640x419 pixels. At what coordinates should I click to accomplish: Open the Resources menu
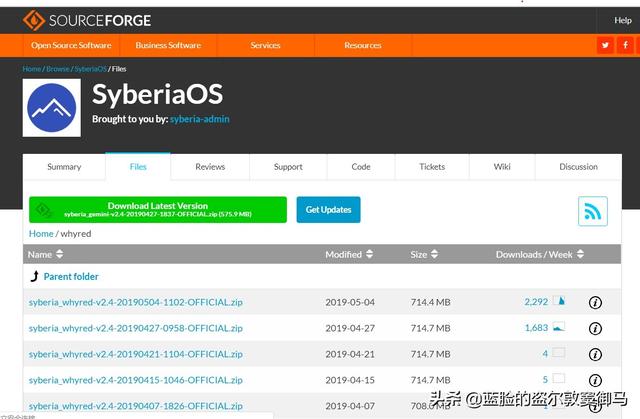coord(362,45)
